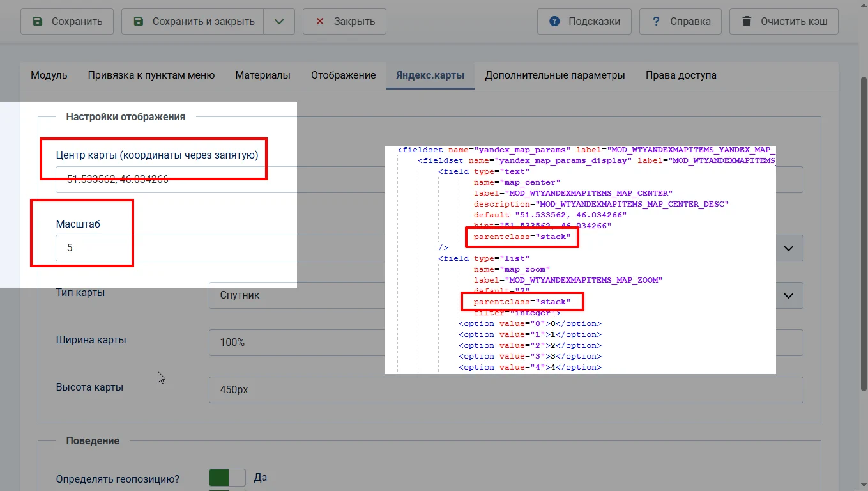
Task: Click Сохранить и закрыть button
Action: coord(192,21)
